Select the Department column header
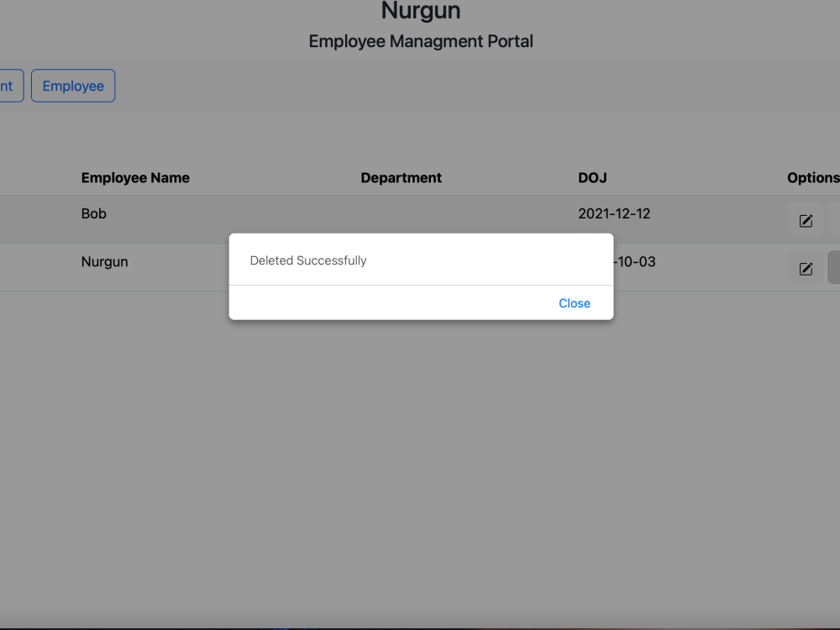840x630 pixels. coord(402,178)
